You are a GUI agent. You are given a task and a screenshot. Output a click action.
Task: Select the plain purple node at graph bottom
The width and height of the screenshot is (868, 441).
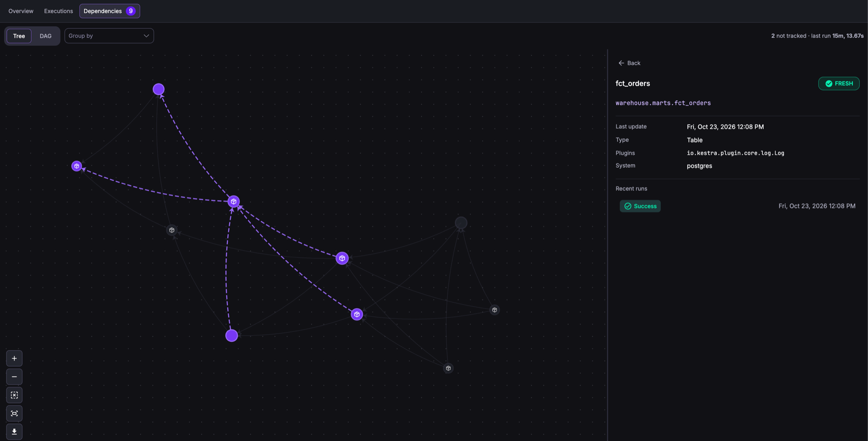(232, 335)
